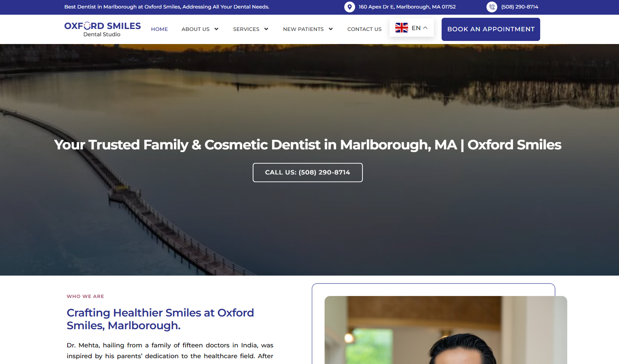Click the location pin icon in top bar

(x=349, y=7)
